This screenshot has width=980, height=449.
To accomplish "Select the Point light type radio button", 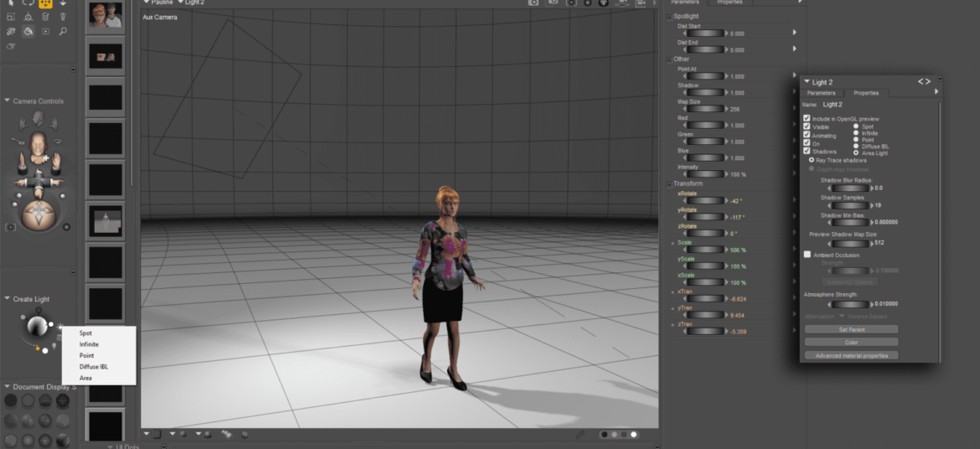I will (856, 139).
